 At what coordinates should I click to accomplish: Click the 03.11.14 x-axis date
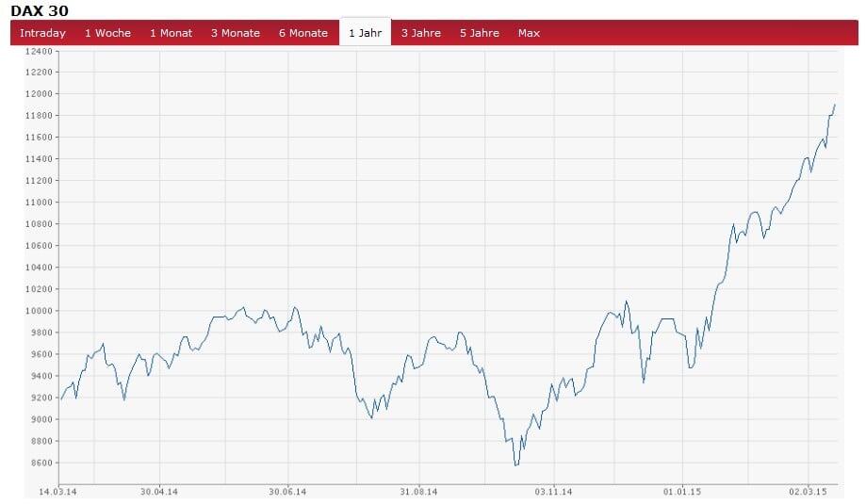[x=554, y=491]
